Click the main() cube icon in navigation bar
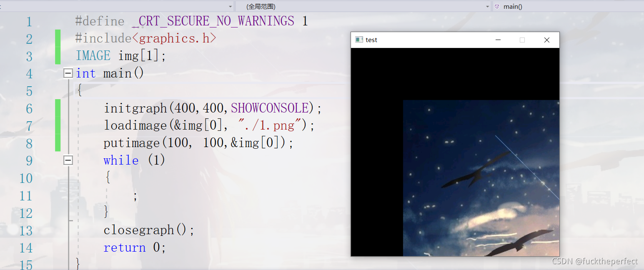 point(497,6)
